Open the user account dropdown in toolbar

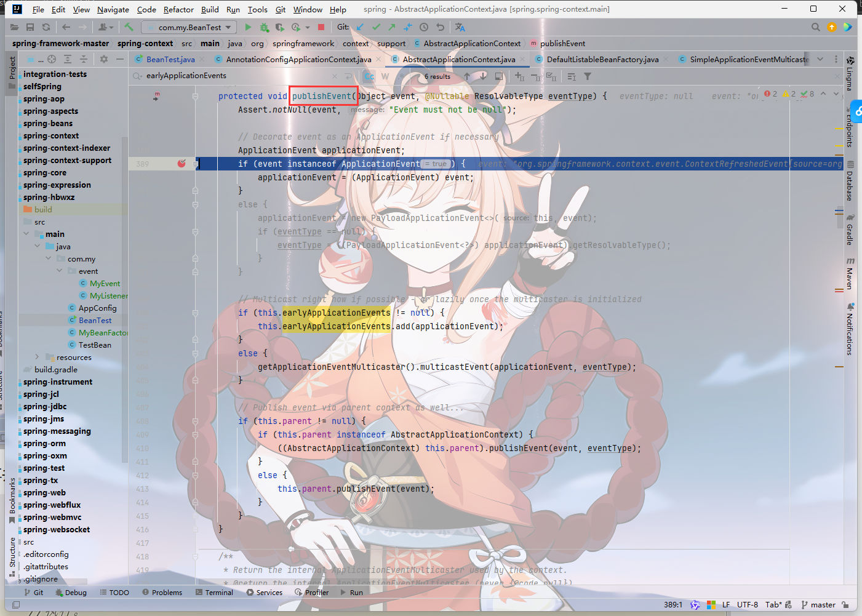tap(106, 27)
